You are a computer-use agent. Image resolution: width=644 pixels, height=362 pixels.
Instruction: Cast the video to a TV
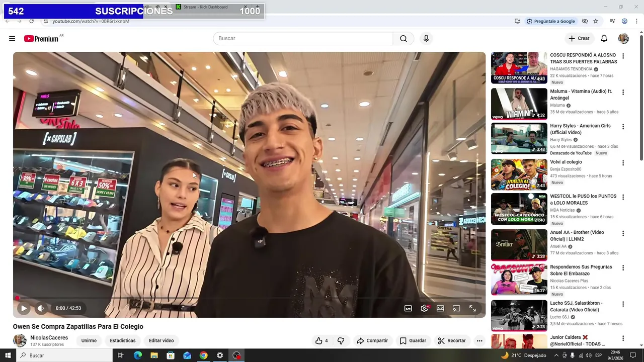456,309
